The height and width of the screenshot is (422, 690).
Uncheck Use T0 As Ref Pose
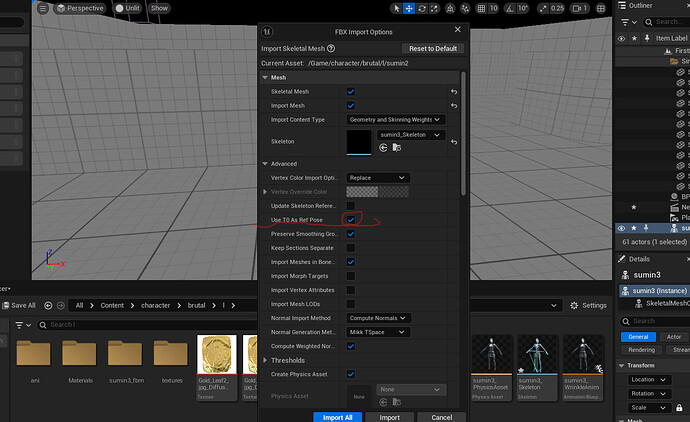[x=351, y=220]
